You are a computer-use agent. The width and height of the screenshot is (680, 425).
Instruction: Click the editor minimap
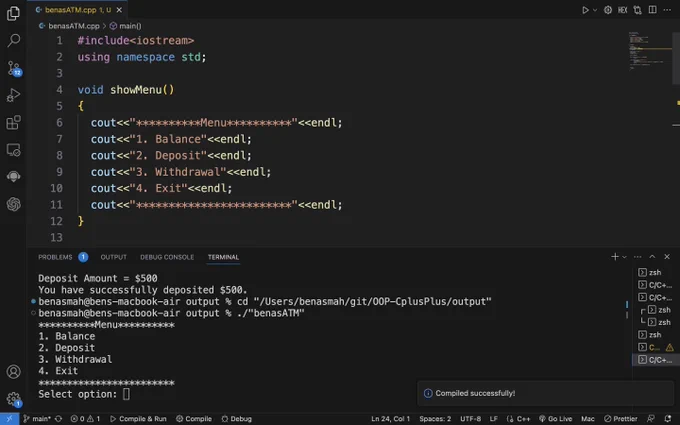click(x=650, y=51)
